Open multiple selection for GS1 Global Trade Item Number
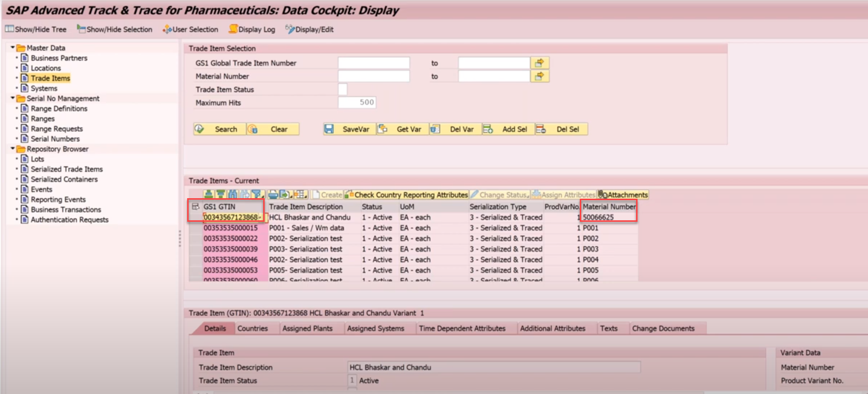Image resolution: width=868 pixels, height=394 pixels. pos(539,63)
